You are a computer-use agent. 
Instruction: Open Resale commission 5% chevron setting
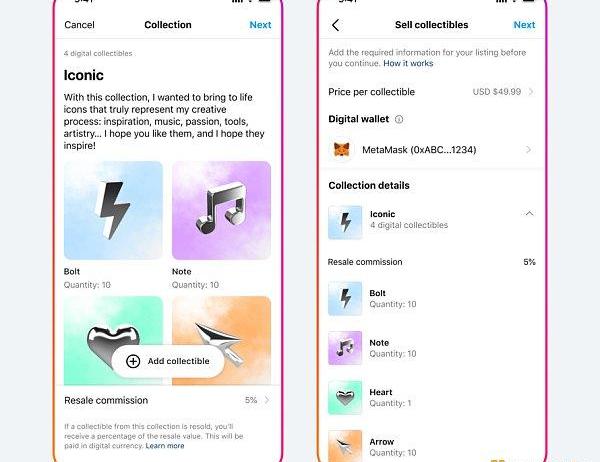click(267, 400)
